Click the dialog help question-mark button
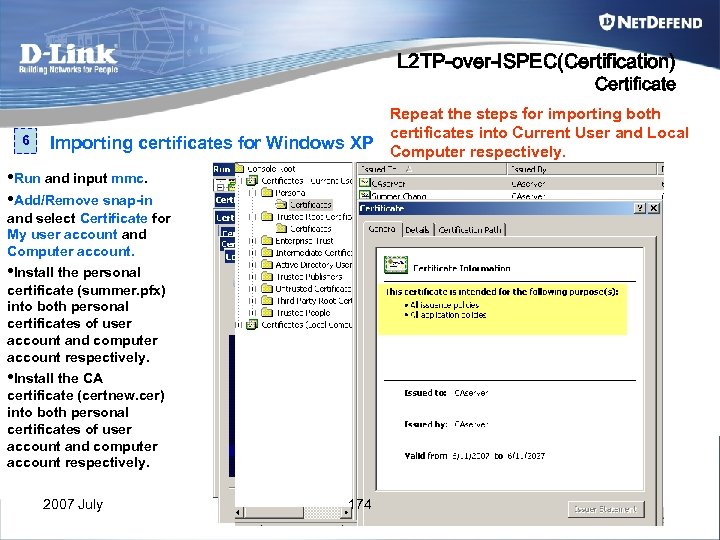720x540 pixels. (640, 208)
